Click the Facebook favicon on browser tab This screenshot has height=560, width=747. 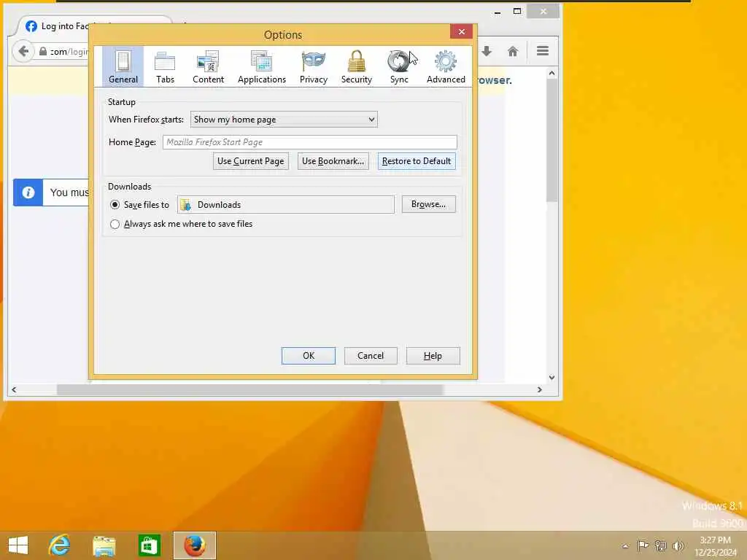pos(31,26)
